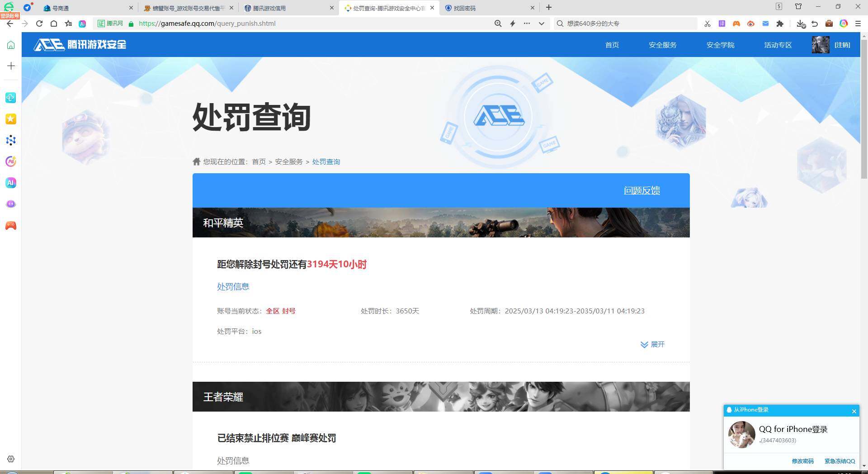Open the purple translate extension icon
This screenshot has height=474, width=868.
722,24
